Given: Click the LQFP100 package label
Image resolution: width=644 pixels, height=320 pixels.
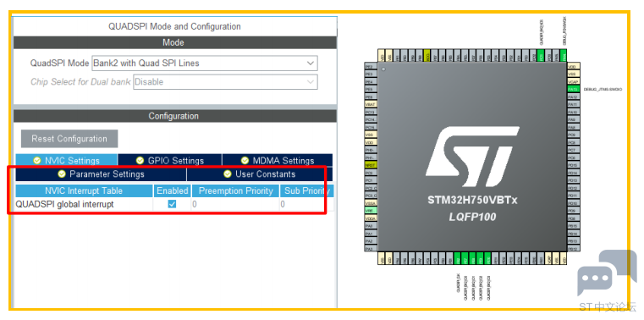Looking at the screenshot, I should point(472,217).
